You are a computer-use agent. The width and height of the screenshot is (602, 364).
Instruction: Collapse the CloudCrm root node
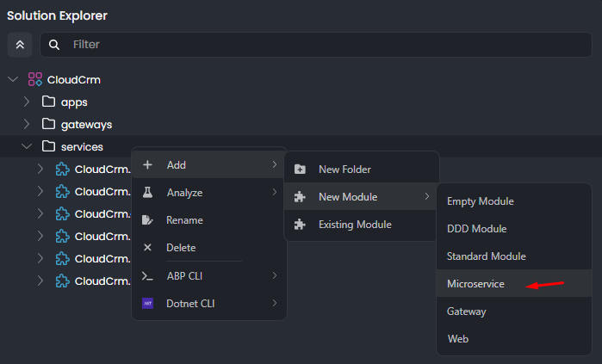point(13,80)
